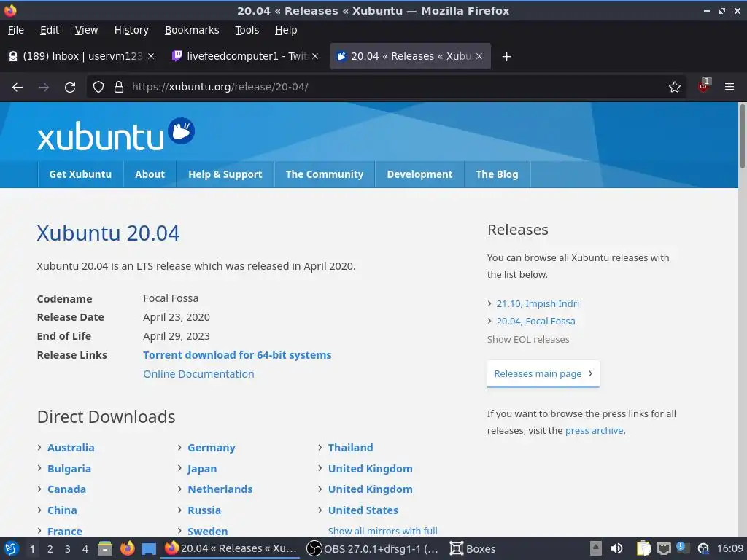Open the tracking protection shield icon
This screenshot has height=560, width=747.
(98, 87)
